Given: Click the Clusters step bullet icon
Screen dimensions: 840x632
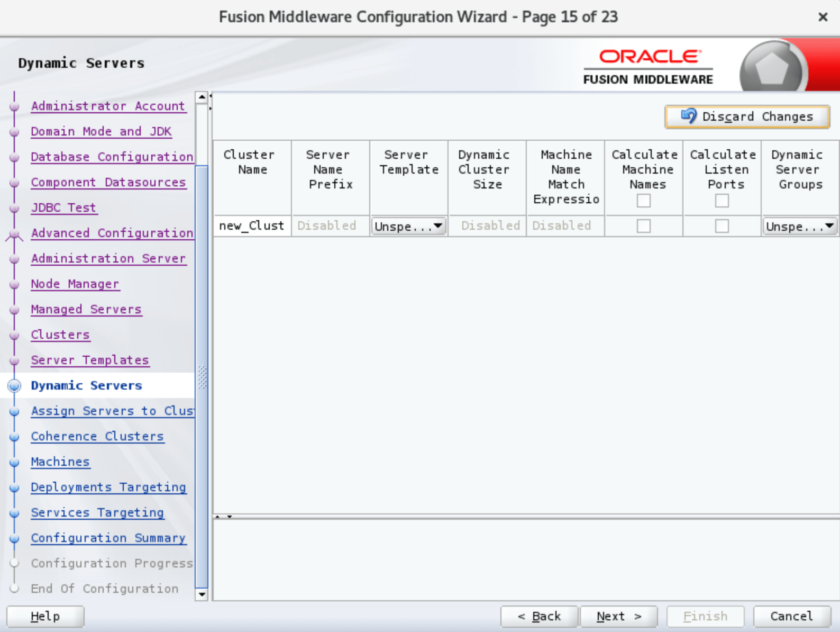Looking at the screenshot, I should tap(15, 335).
